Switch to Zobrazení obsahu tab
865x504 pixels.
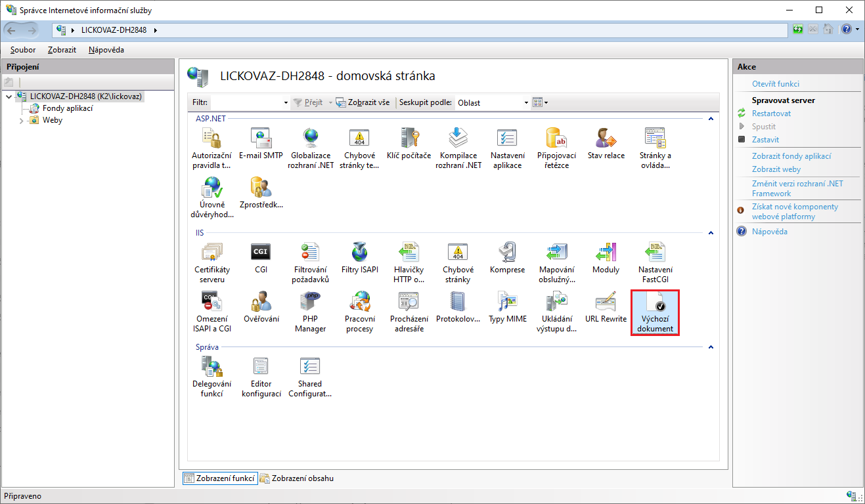(x=297, y=478)
